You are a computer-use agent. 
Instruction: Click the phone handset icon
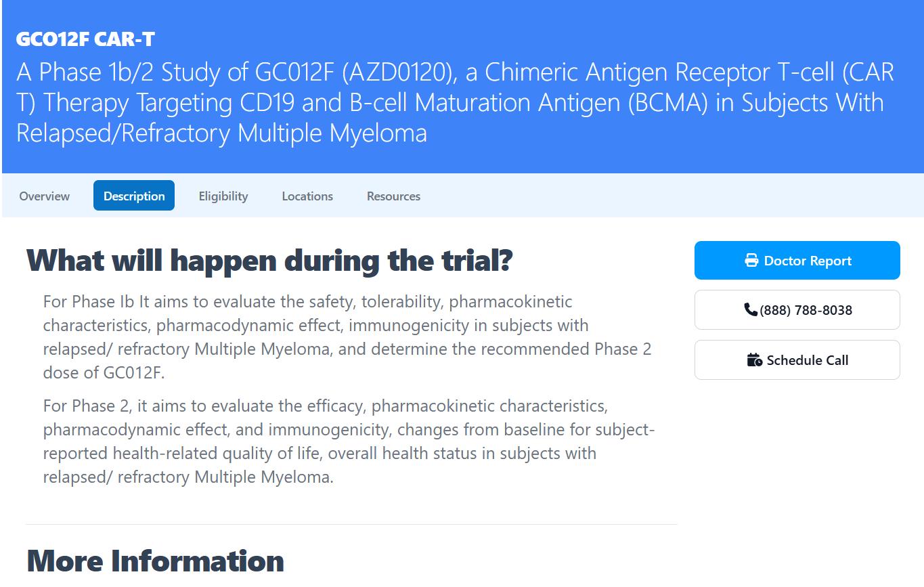(750, 309)
